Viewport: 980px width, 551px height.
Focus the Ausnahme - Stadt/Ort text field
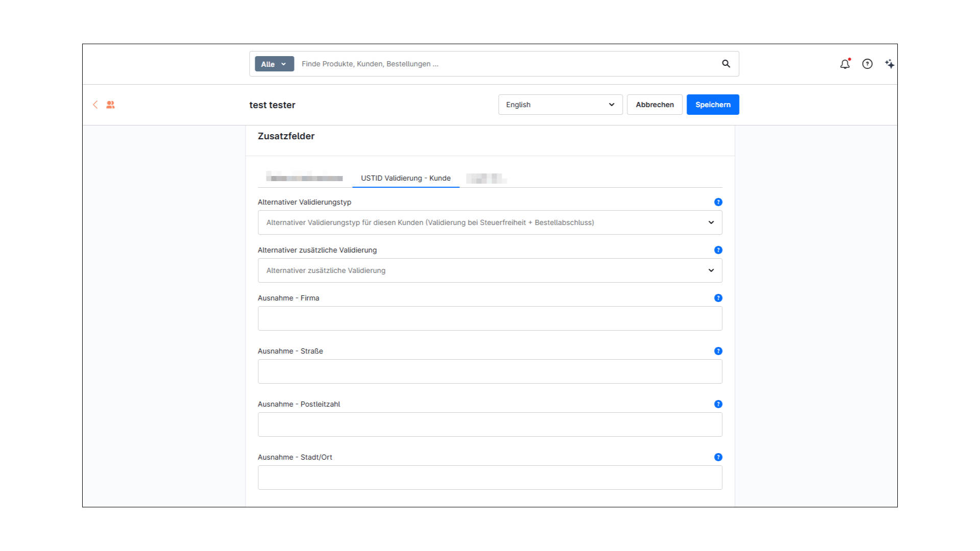click(489, 478)
